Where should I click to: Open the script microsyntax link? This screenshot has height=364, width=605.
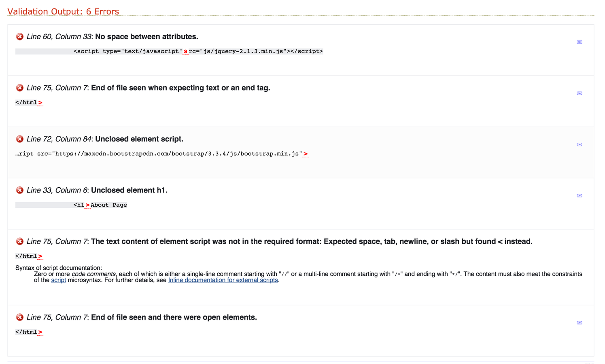(58, 280)
